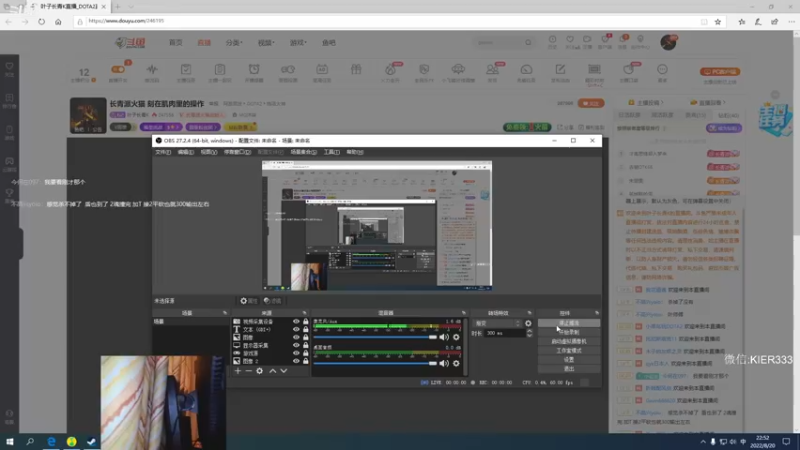This screenshot has width=800, height=450.
Task: Open the 编辑 menu in OBS
Action: pyautogui.click(x=185, y=152)
